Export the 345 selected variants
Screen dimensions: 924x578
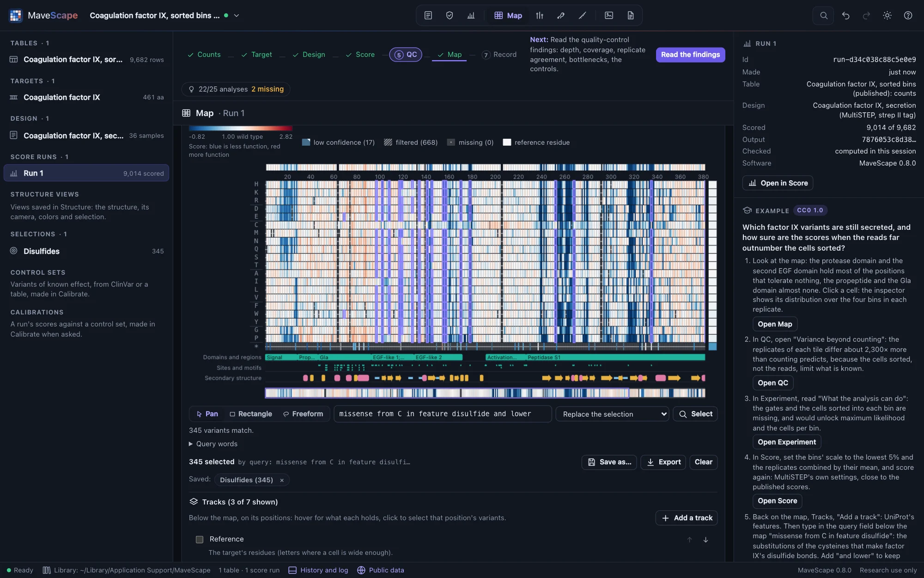click(663, 462)
